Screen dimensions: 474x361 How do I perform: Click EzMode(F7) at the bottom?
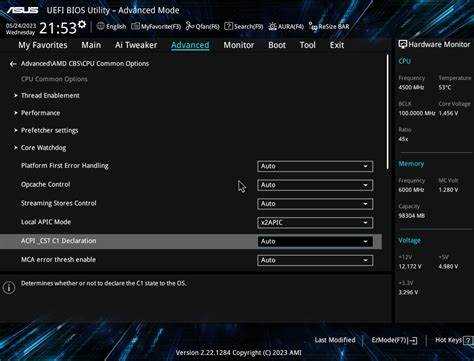click(x=394, y=340)
